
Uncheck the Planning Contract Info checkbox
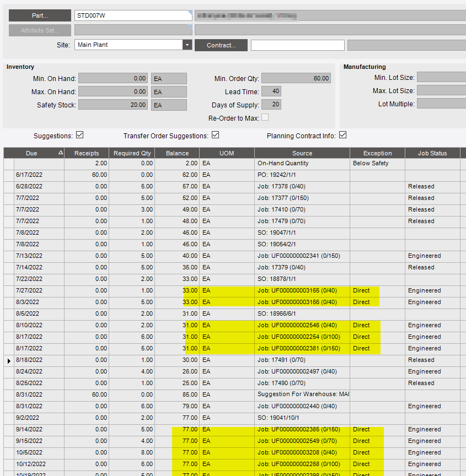pos(342,135)
